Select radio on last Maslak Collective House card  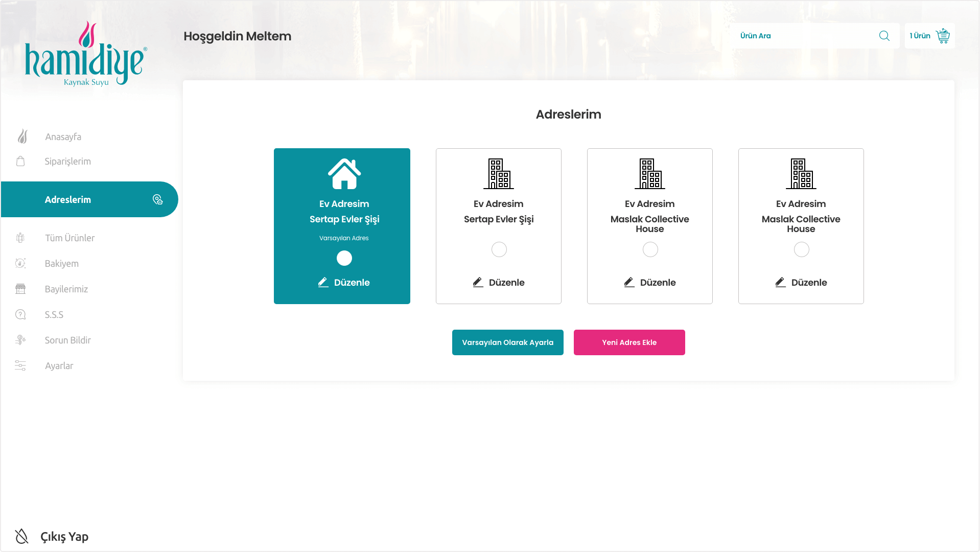coord(801,249)
